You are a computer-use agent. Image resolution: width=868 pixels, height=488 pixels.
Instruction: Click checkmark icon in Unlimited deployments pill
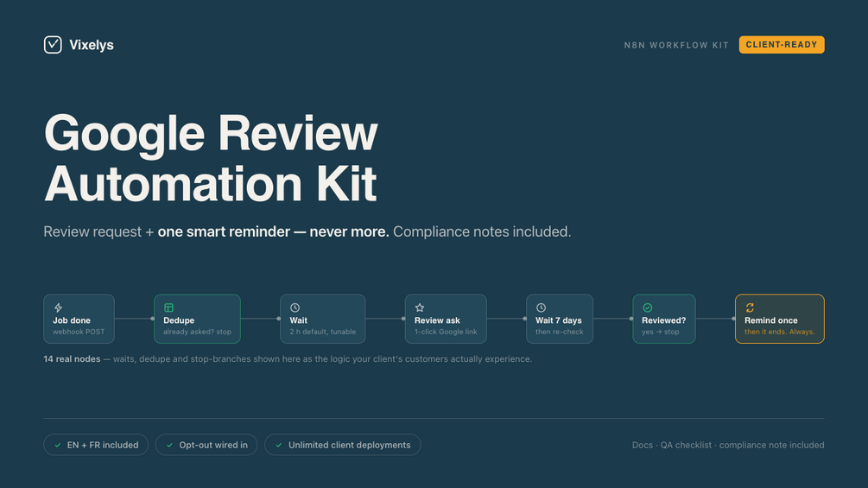279,445
